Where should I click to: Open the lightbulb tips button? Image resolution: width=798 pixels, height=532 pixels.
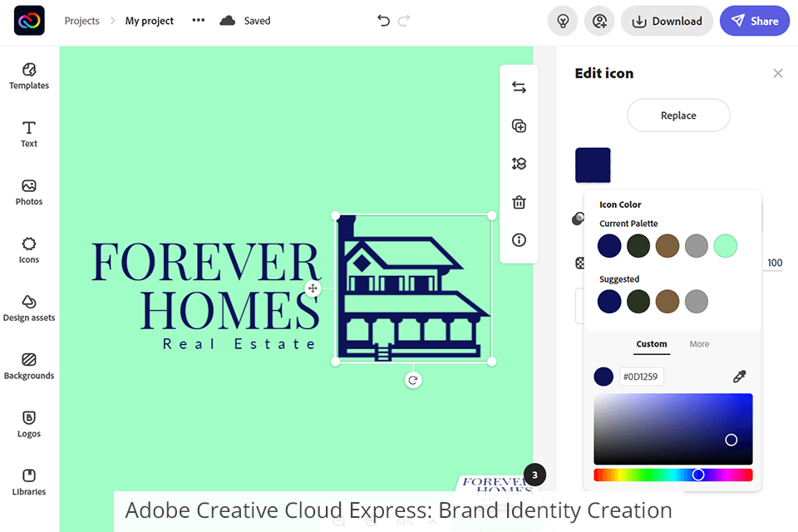pyautogui.click(x=563, y=21)
